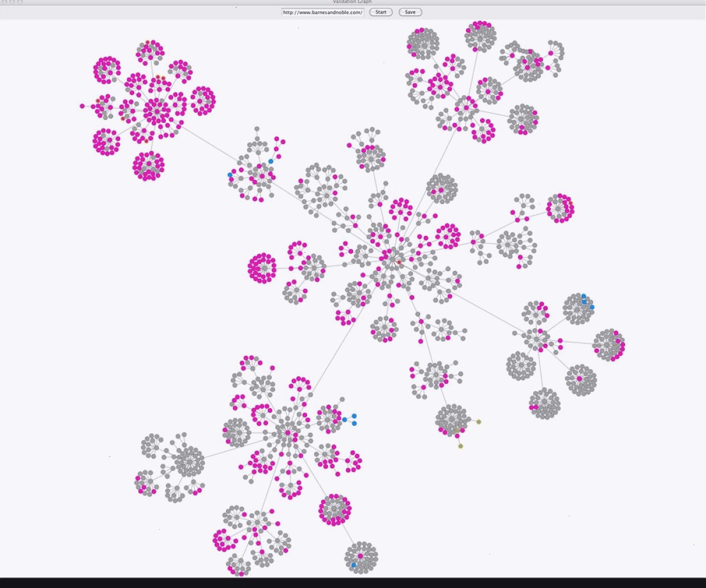Screen dimensions: 706x588
Task: Click the Start button
Action: click(x=381, y=12)
